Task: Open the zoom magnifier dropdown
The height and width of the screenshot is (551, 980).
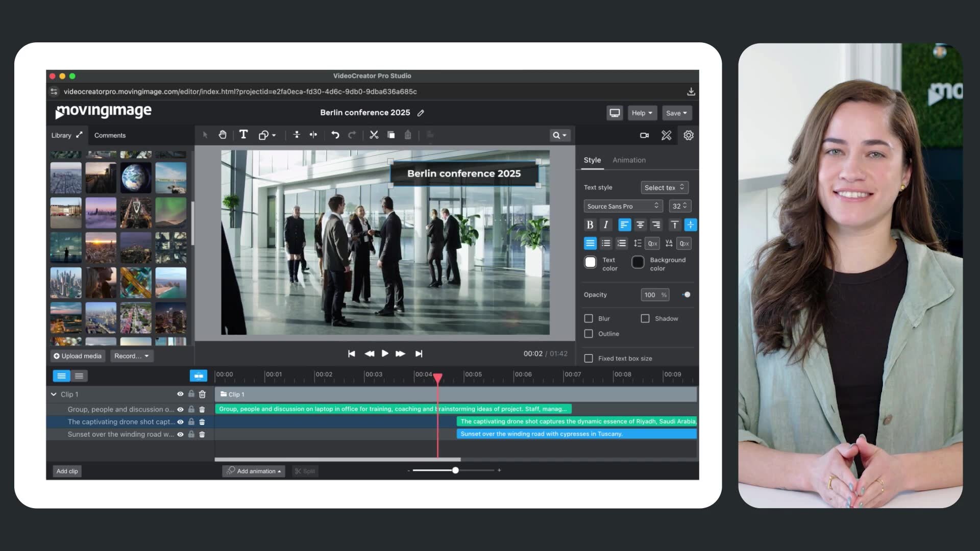Action: (x=560, y=135)
